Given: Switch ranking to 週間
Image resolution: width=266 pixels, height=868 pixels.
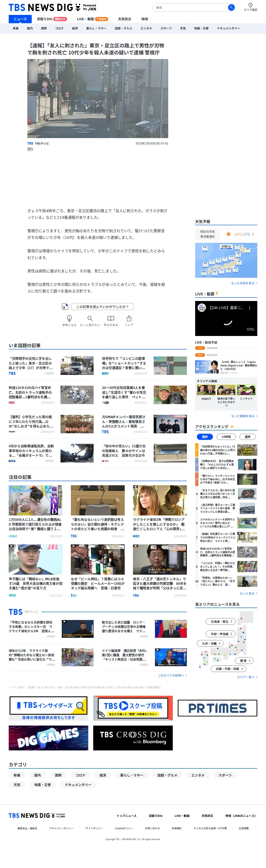Looking at the screenshot, I should [247, 437].
